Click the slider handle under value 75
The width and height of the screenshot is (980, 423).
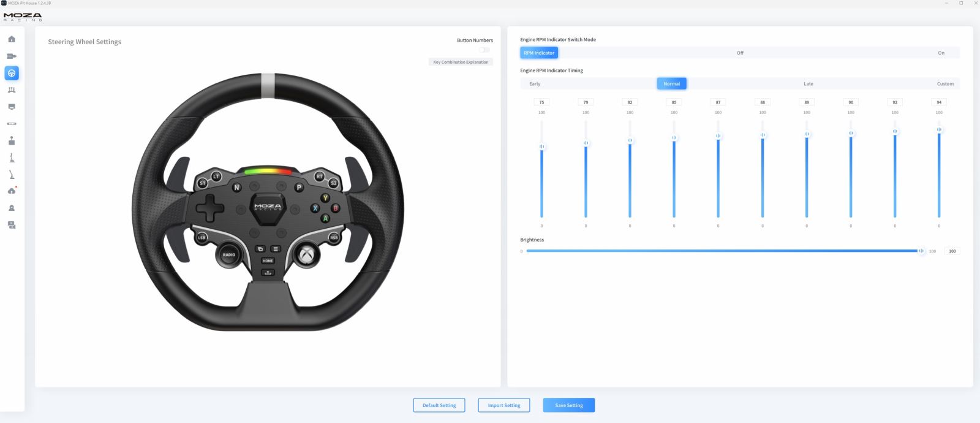click(x=541, y=147)
